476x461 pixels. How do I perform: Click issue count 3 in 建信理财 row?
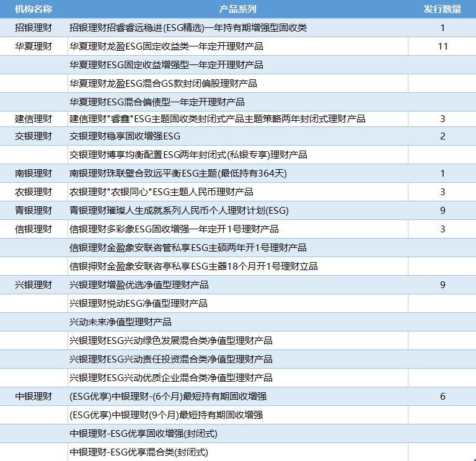[443, 119]
